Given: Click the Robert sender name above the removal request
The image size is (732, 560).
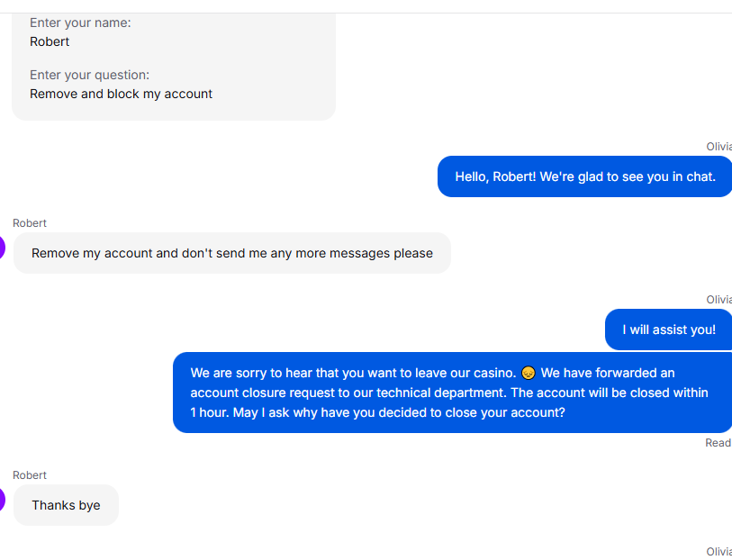Looking at the screenshot, I should click(30, 223).
